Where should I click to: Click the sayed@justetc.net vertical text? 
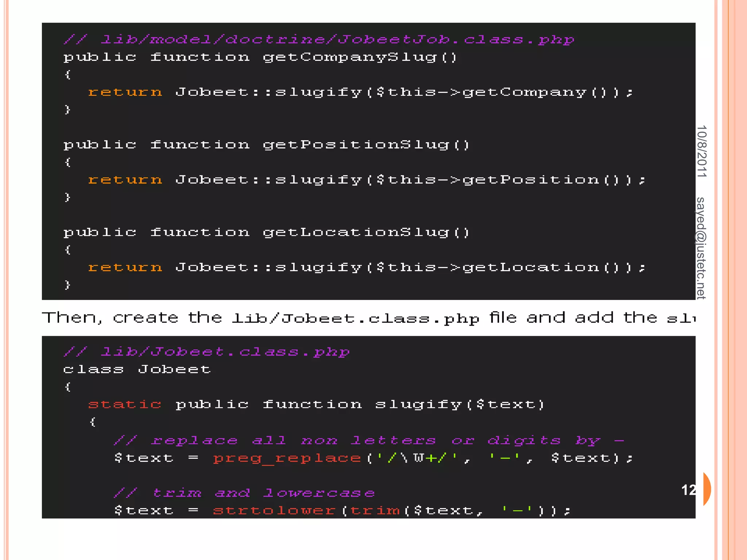[x=701, y=248]
